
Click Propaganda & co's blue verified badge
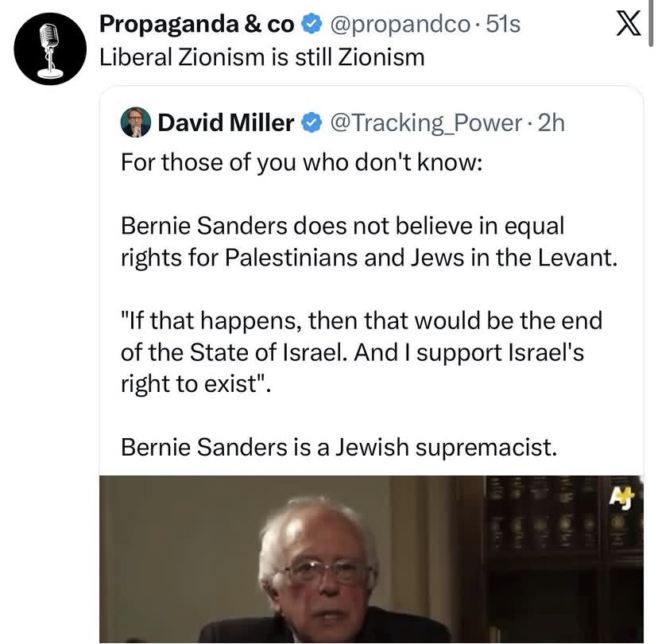pos(312,24)
